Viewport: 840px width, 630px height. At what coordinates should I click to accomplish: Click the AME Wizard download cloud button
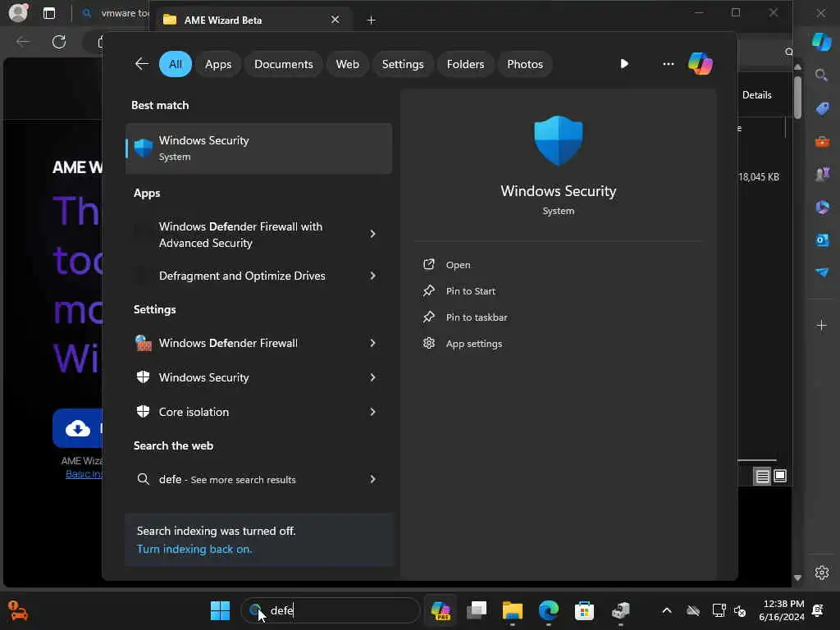click(78, 428)
